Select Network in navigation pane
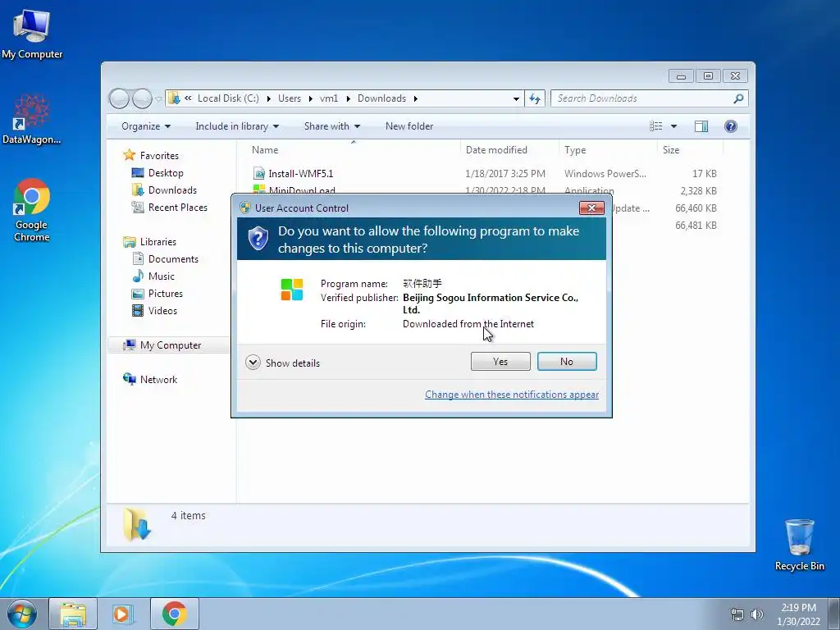This screenshot has height=630, width=840. [158, 379]
